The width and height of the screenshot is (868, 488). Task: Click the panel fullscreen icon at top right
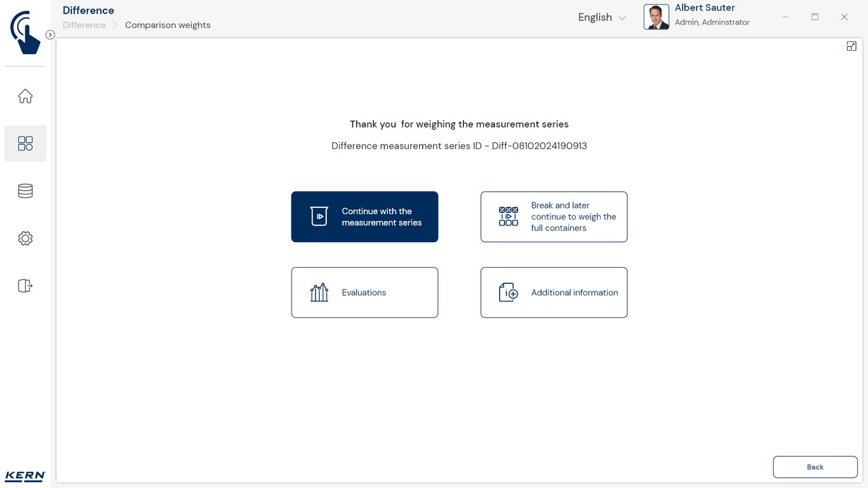(851, 46)
